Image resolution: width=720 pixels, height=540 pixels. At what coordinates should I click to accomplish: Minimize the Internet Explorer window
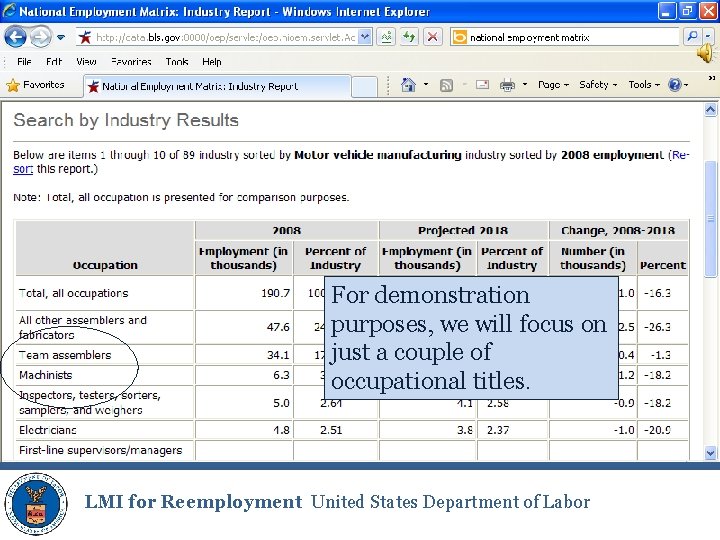667,11
